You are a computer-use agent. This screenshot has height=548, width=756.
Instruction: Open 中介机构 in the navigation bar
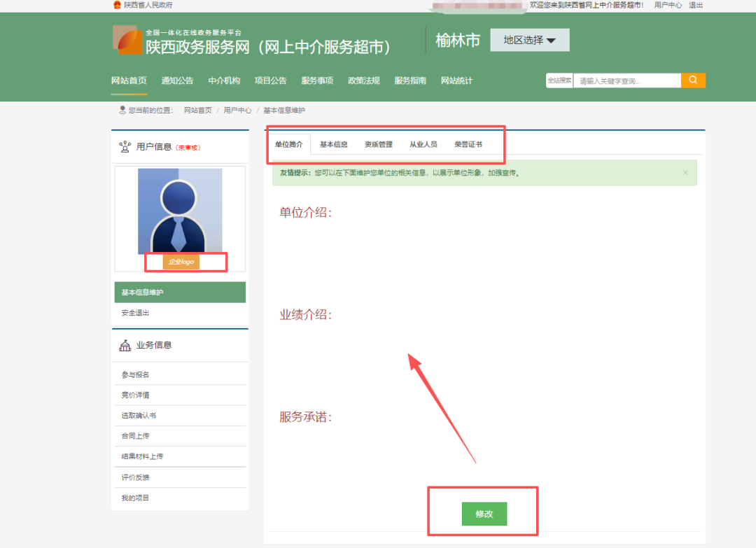tap(224, 80)
